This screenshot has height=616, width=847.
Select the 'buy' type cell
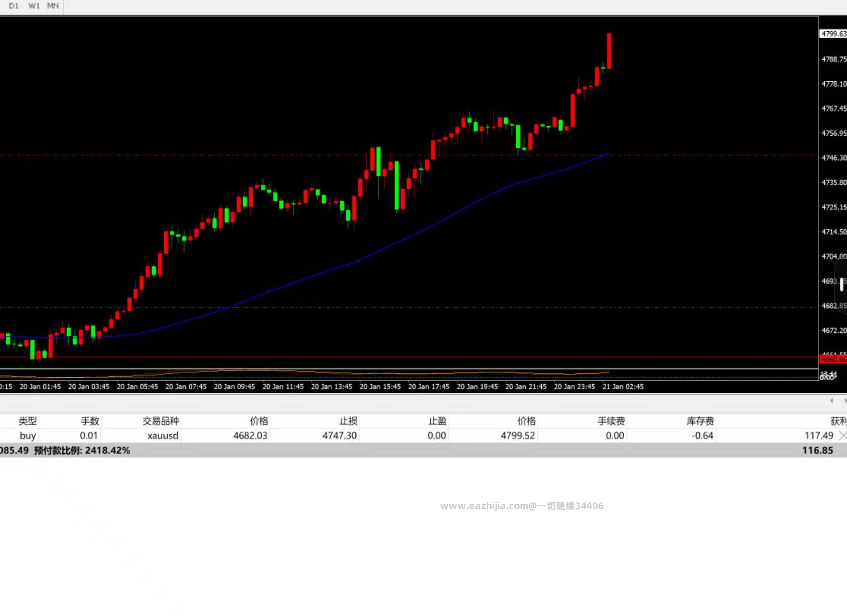[28, 436]
